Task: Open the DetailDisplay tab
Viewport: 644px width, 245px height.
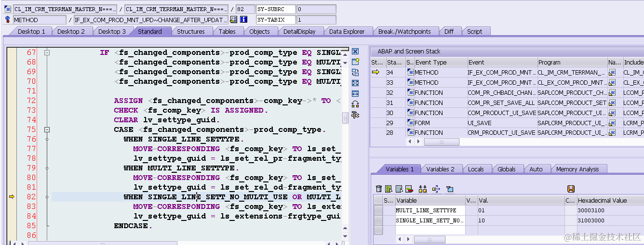Action: tap(299, 31)
